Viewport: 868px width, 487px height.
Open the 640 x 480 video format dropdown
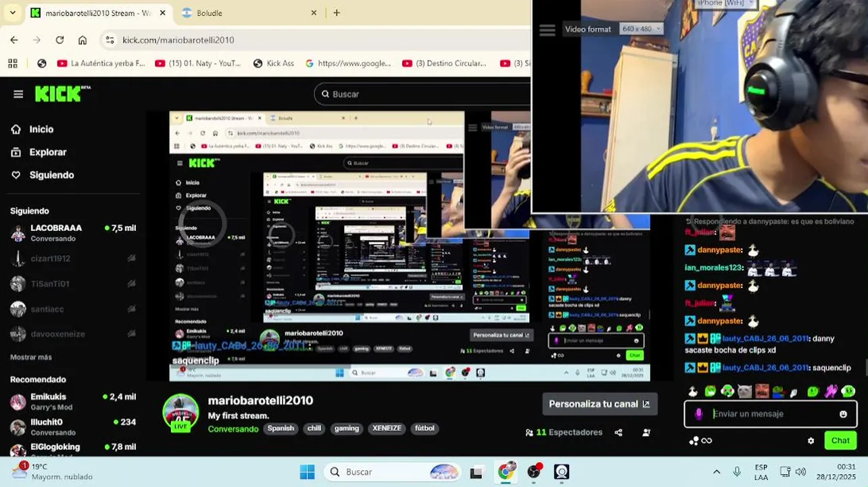[x=641, y=29]
